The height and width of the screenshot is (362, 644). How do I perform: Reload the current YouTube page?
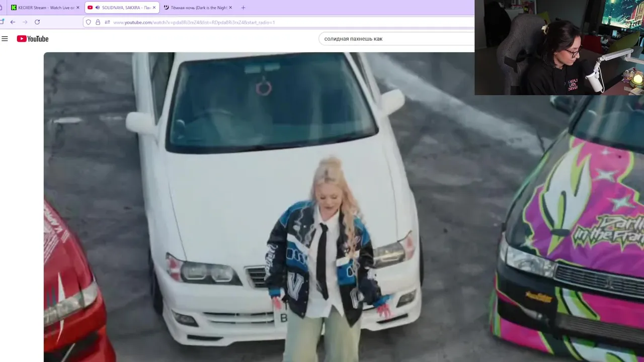(37, 22)
